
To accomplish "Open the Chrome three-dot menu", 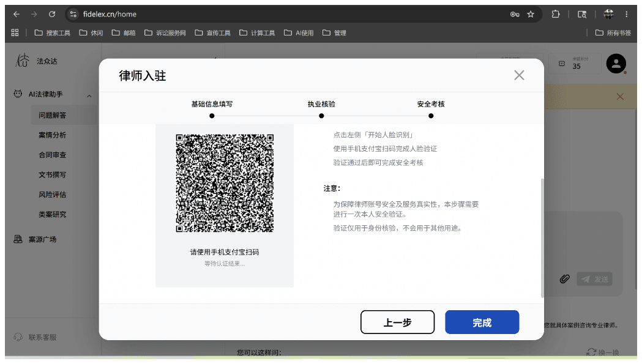I will click(x=627, y=14).
